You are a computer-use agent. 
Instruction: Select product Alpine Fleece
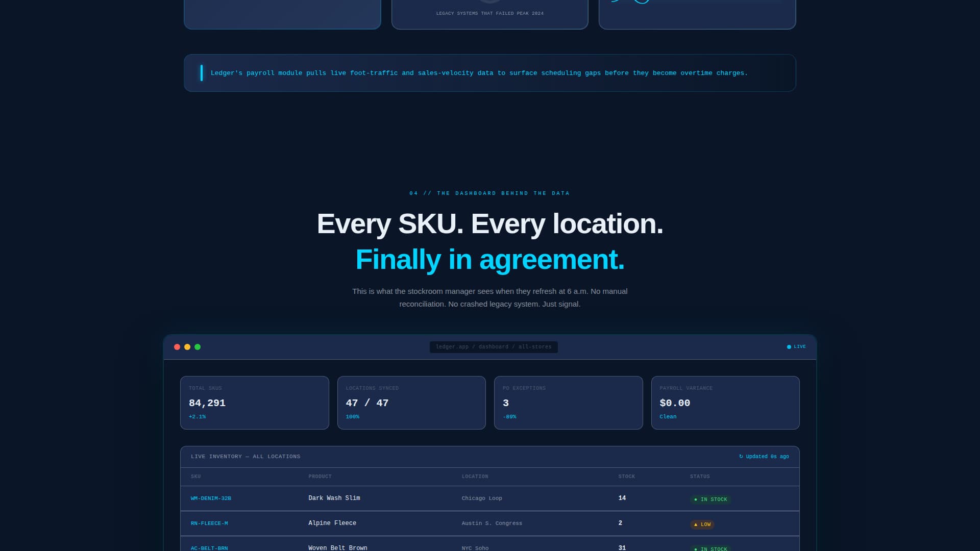pyautogui.click(x=332, y=523)
